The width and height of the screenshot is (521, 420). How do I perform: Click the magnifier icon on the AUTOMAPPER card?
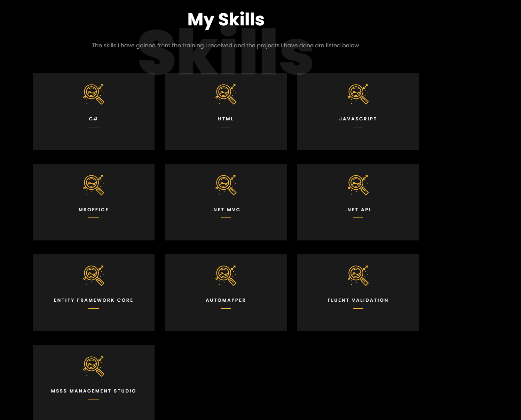[x=226, y=275]
